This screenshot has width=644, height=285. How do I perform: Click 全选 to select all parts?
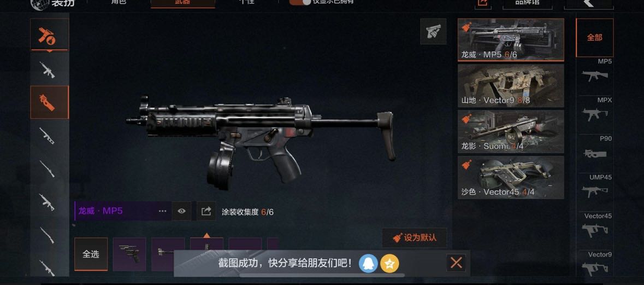(91, 254)
